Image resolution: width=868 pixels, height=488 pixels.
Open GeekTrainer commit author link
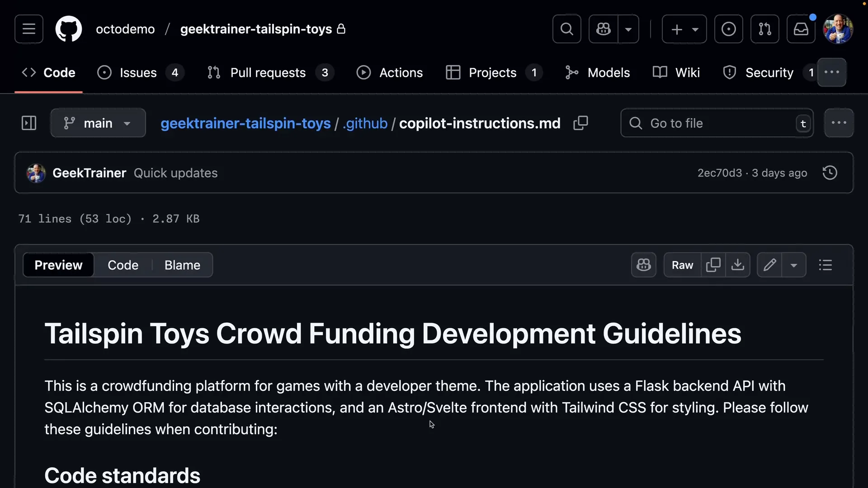pyautogui.click(x=89, y=173)
